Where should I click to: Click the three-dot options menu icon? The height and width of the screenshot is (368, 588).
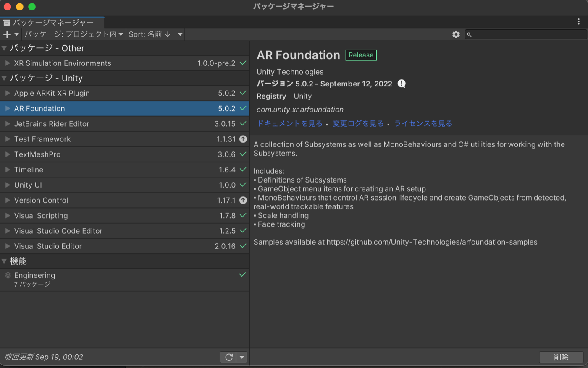click(x=579, y=22)
